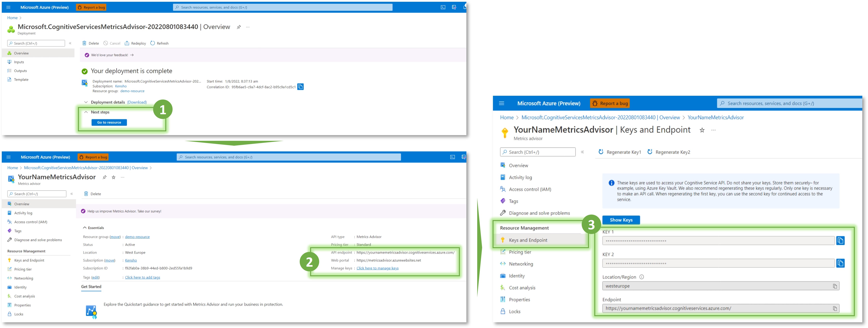
Task: Switch to the Get Started tab
Action: pos(91,287)
